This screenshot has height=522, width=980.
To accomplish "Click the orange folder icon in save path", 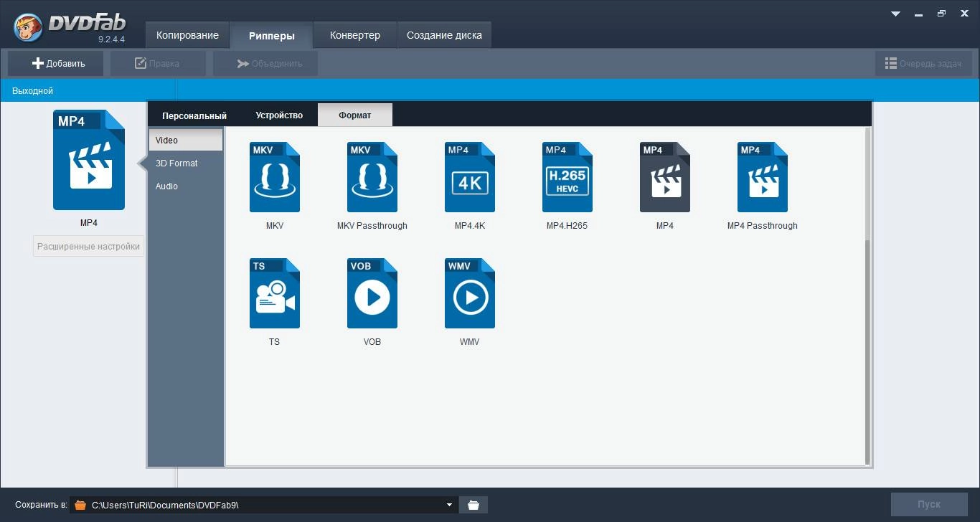I will point(80,505).
